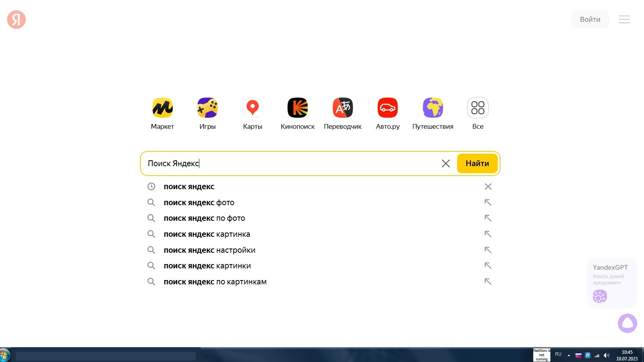Screen dimensions: 644x362
Task: Clear the search field with X
Action: point(446,163)
